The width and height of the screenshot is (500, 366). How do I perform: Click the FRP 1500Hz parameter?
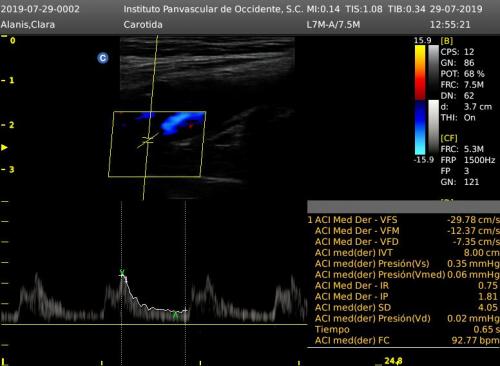click(x=468, y=160)
